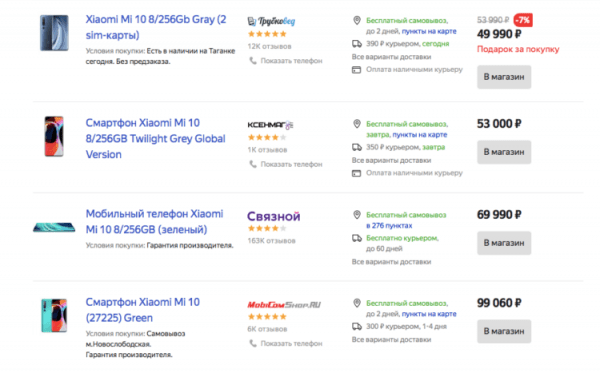Go to shop for 99 060 ₽ offer
600x373 pixels.
[504, 331]
